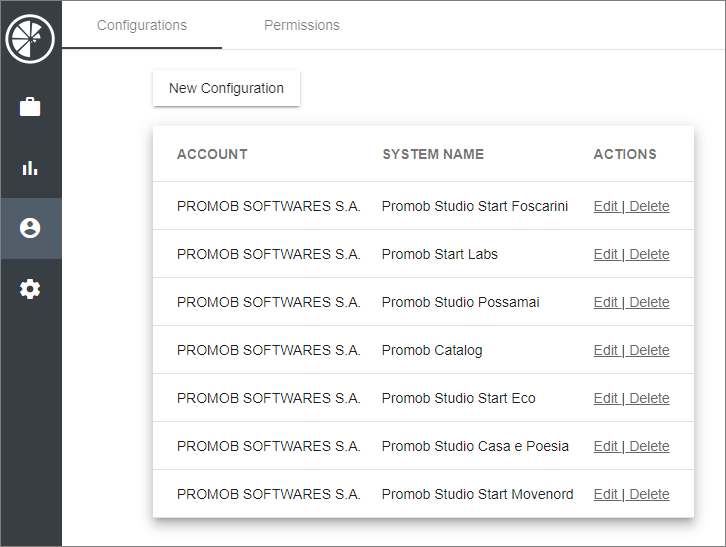Click the ACCOUNT column header

pyautogui.click(x=212, y=154)
